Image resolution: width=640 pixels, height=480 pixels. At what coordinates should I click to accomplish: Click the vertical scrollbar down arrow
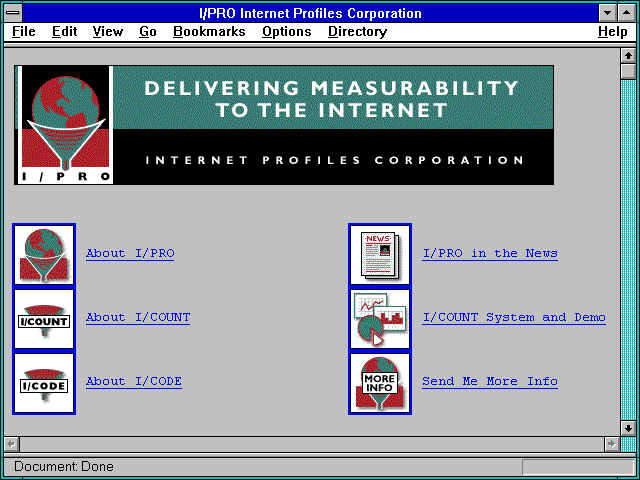pyautogui.click(x=628, y=428)
